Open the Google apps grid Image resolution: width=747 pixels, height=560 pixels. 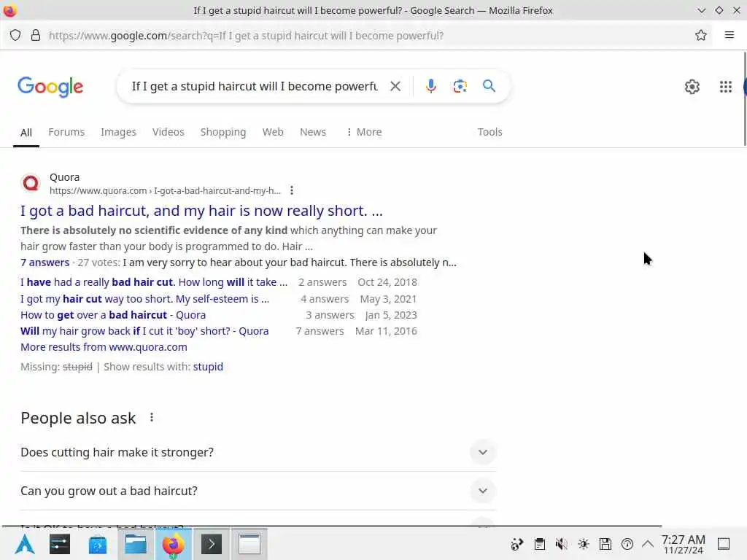point(726,87)
